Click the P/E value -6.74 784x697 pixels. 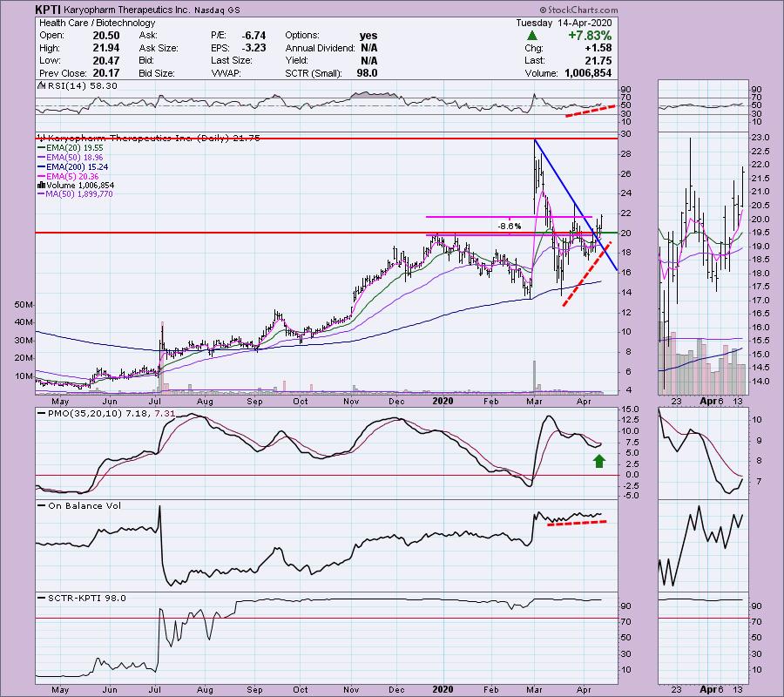[x=253, y=36]
